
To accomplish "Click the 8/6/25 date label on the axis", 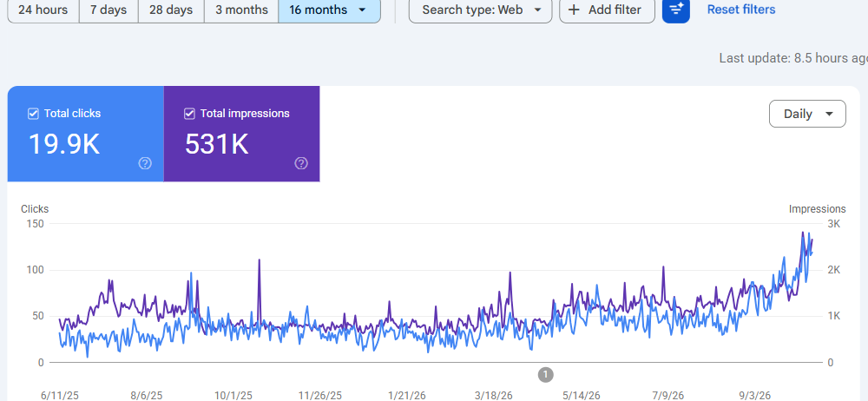I will coord(147,396).
